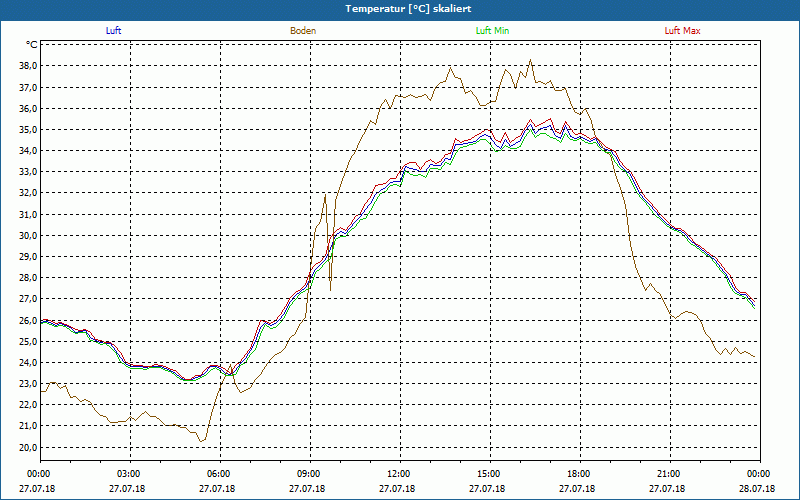
Task: Click the 12:00 time axis label
Action: pyautogui.click(x=397, y=474)
